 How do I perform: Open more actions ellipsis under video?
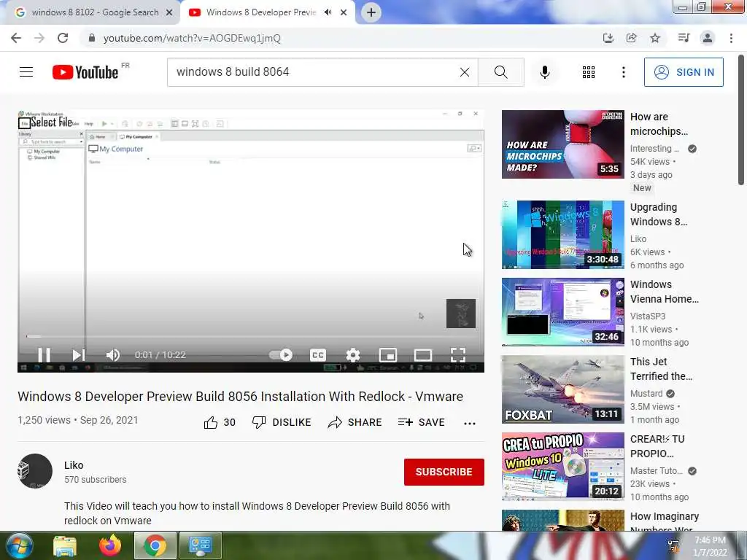coord(470,424)
